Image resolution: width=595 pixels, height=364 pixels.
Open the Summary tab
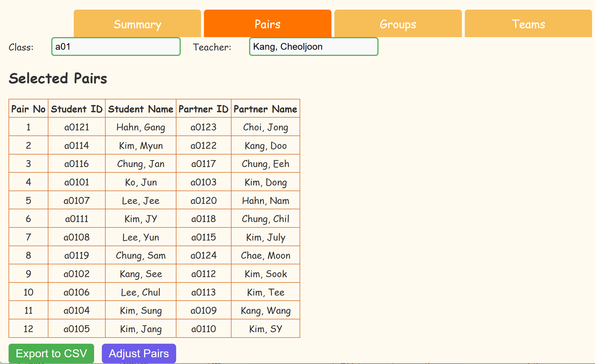[137, 24]
